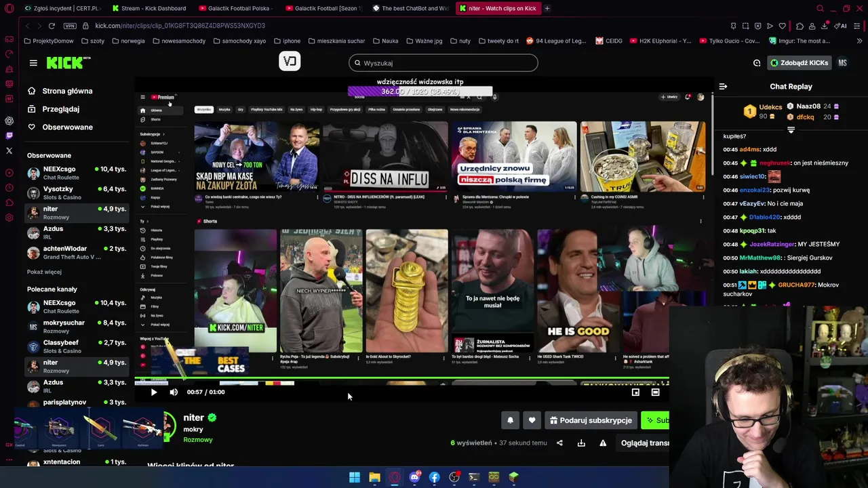Reload the page
Image resolution: width=868 pixels, height=488 pixels.
click(x=52, y=26)
